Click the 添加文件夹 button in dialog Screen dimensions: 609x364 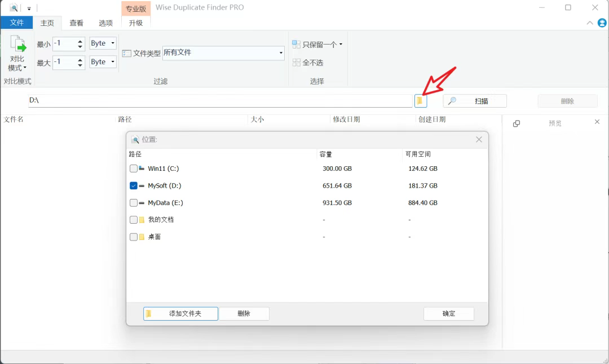pyautogui.click(x=180, y=313)
